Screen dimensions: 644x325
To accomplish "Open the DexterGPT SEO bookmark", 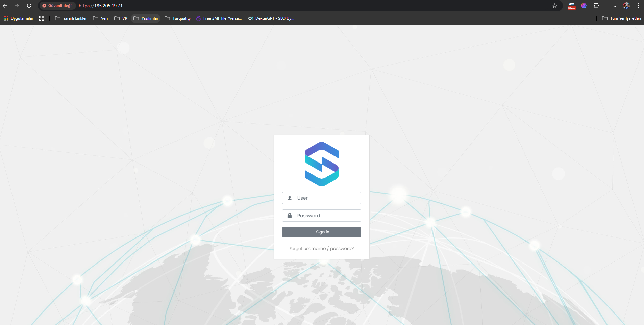I will coord(271,18).
